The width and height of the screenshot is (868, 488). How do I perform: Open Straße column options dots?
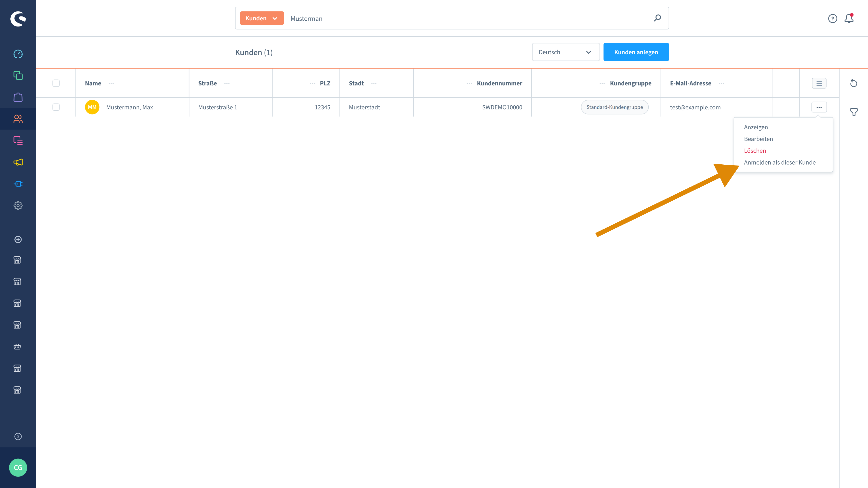click(x=227, y=84)
